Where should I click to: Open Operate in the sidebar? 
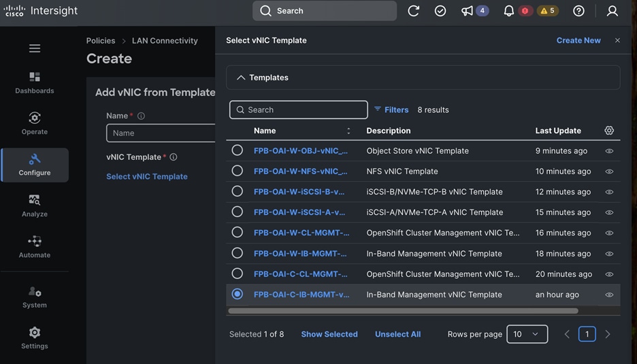[x=35, y=124]
